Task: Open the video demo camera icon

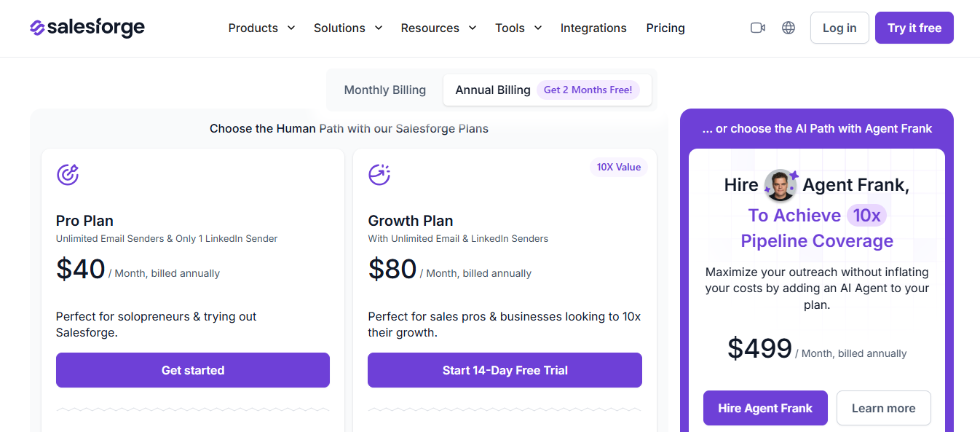Action: pos(757,27)
